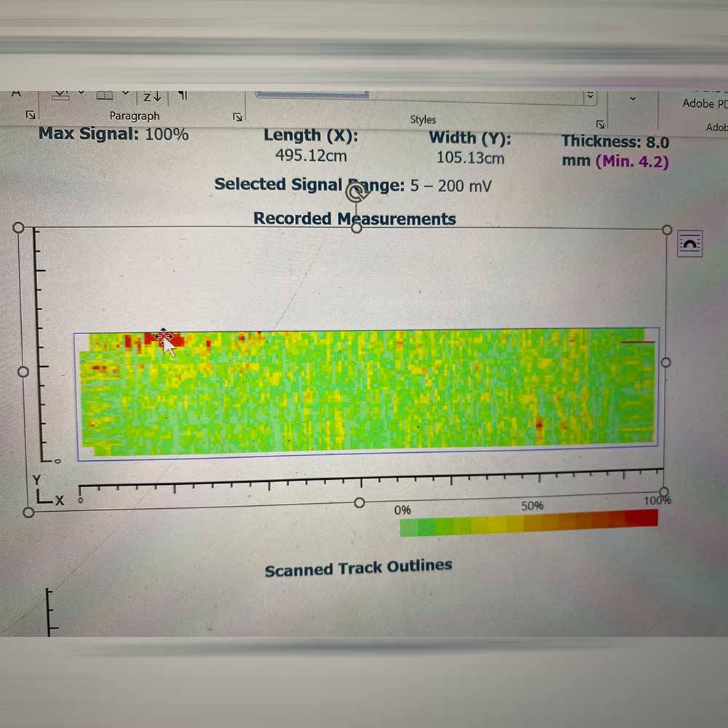
Task: Click the 'Width (Y):' label
Action: tap(470, 138)
